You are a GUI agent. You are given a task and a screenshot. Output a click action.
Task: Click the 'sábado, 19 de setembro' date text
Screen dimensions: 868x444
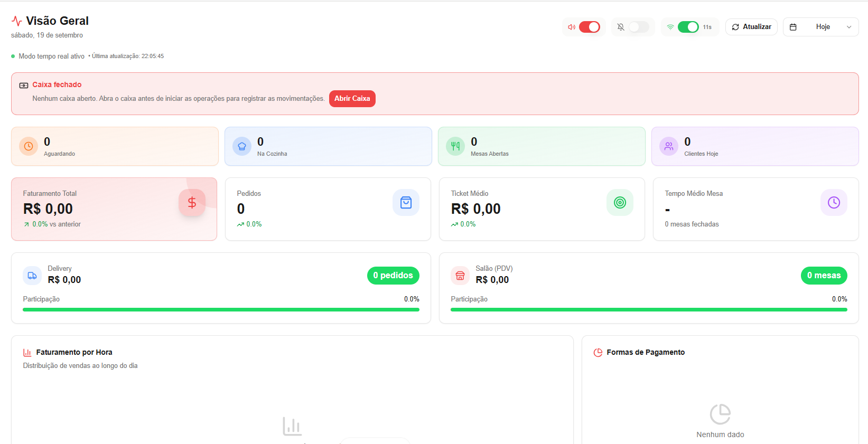(47, 35)
